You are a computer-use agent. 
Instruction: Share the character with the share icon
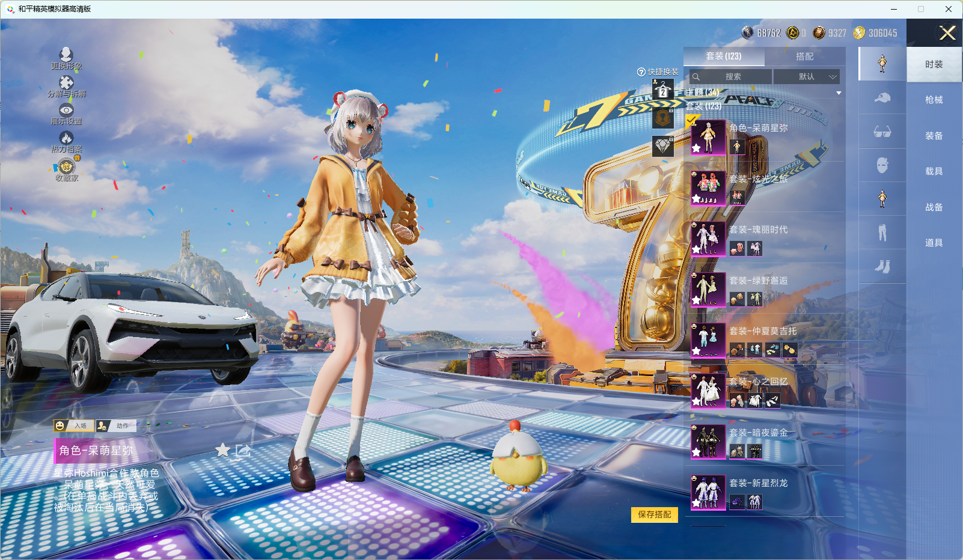pos(243,450)
